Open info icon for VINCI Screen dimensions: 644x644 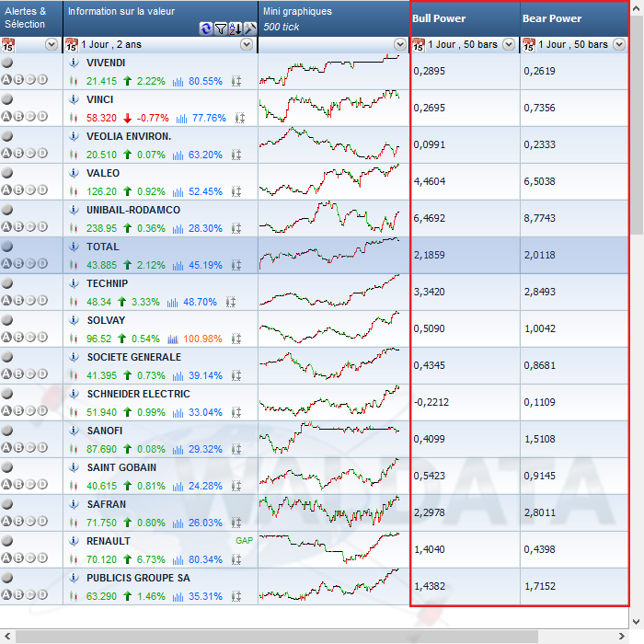(74, 99)
